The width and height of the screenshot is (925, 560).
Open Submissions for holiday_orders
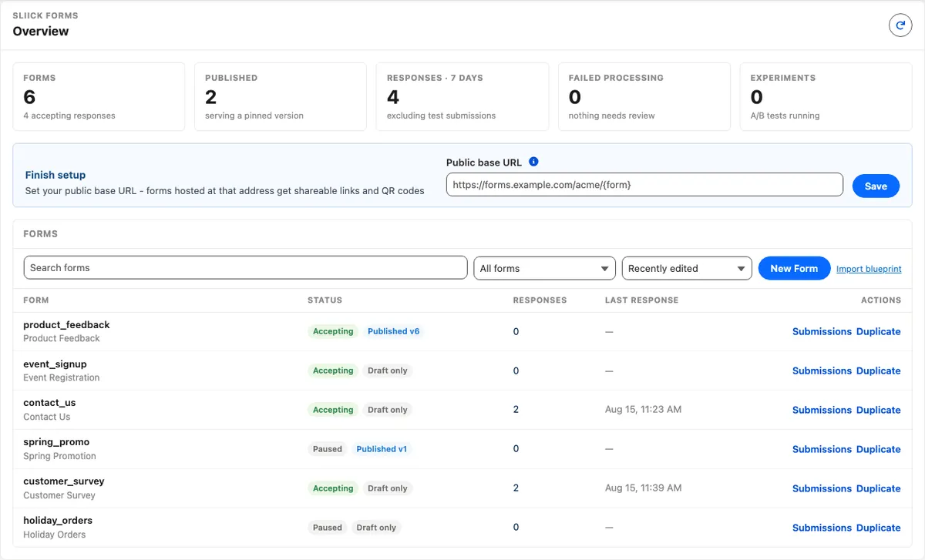click(x=822, y=528)
